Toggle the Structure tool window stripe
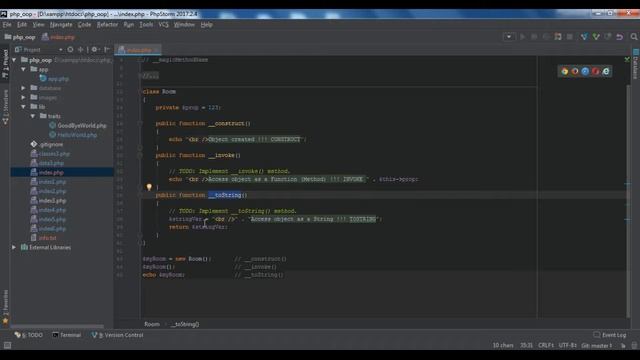This screenshot has height=360, width=640. 5,107
